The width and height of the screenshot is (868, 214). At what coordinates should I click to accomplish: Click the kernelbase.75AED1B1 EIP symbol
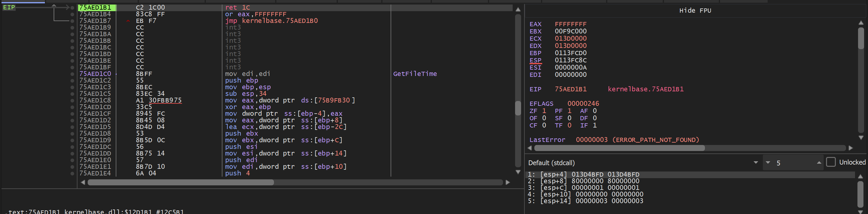[646, 89]
